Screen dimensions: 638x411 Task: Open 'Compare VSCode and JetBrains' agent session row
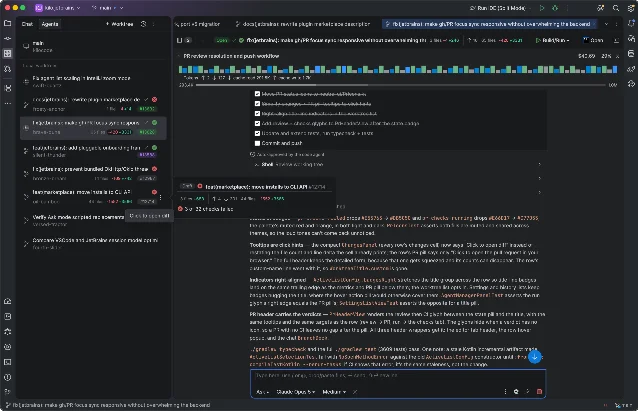coord(93,243)
